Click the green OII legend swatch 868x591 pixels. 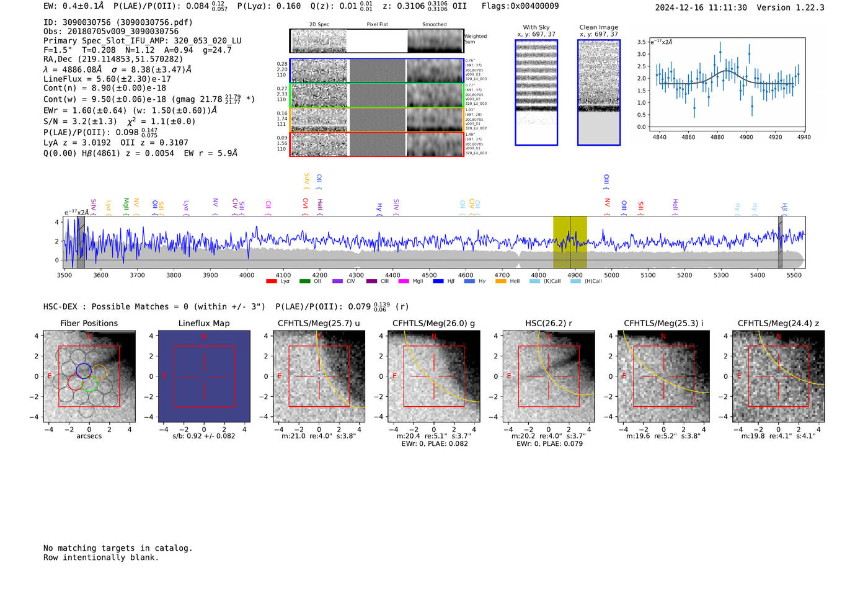point(304,282)
